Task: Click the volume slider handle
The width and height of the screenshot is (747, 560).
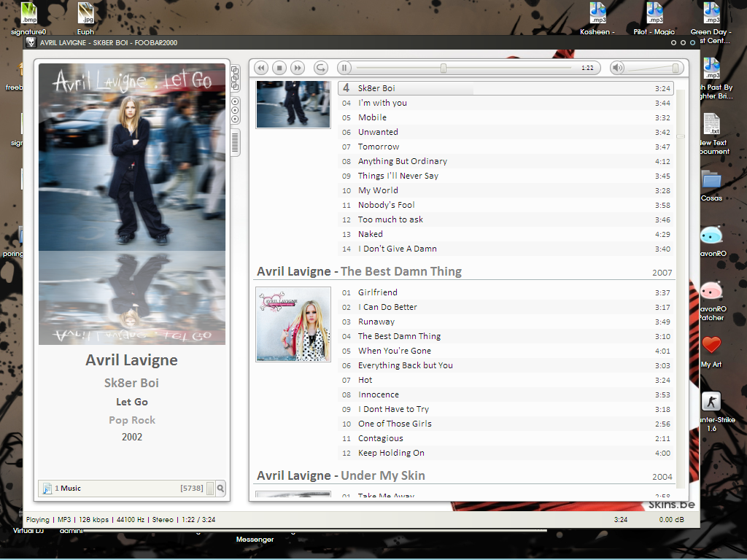Action: [x=675, y=68]
